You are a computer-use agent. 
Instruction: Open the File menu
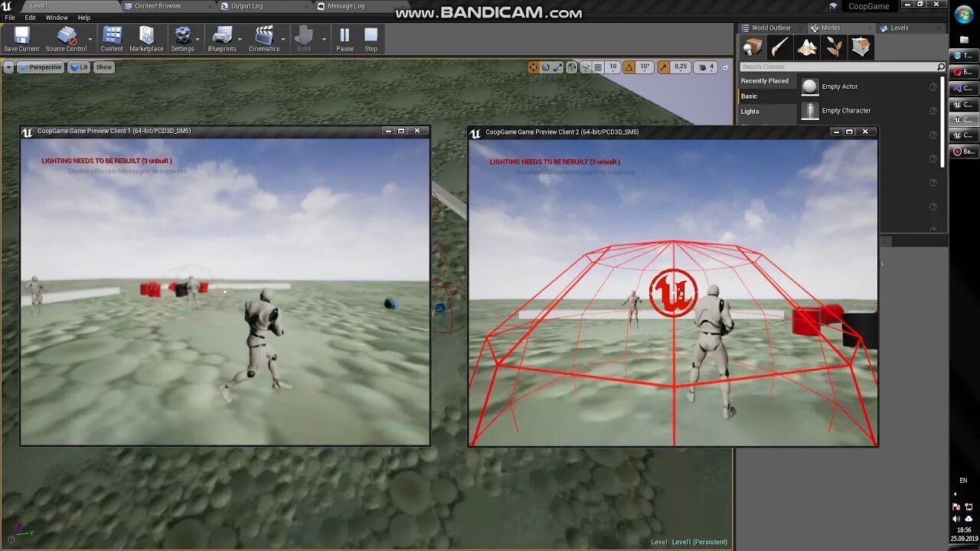(x=10, y=18)
